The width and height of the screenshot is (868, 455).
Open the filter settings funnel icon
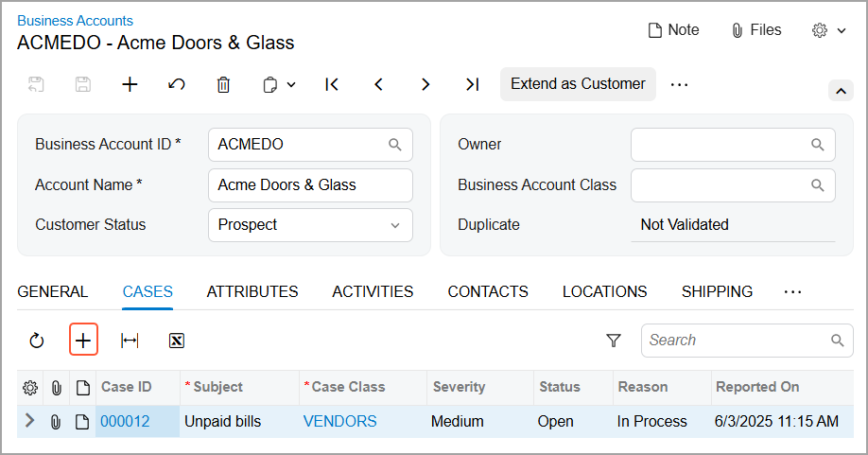[x=614, y=341]
